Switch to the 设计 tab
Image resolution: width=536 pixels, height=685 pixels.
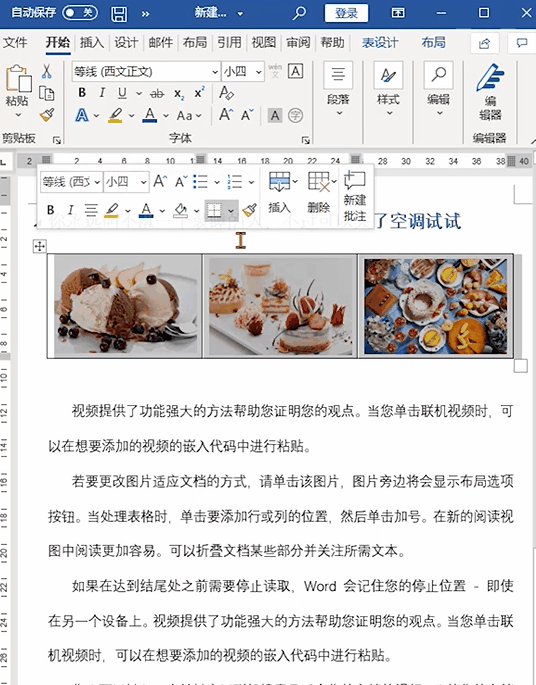click(x=126, y=42)
